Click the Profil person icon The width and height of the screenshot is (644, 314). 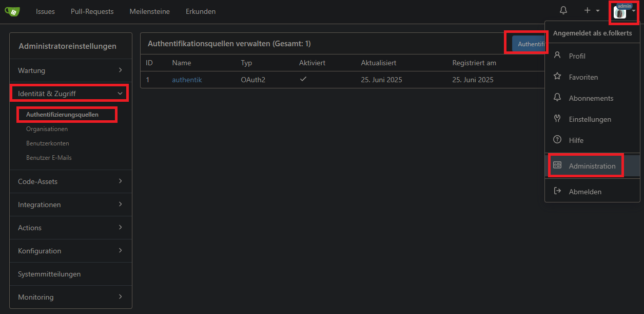557,56
